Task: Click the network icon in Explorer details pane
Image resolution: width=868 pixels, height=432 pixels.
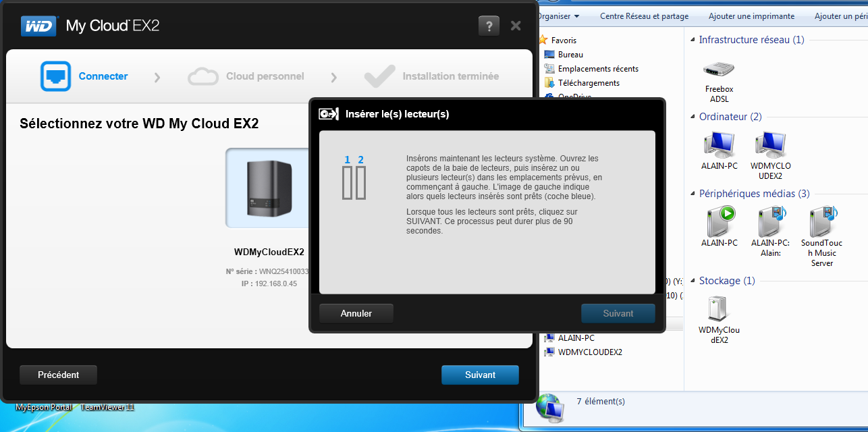Action: 551,407
